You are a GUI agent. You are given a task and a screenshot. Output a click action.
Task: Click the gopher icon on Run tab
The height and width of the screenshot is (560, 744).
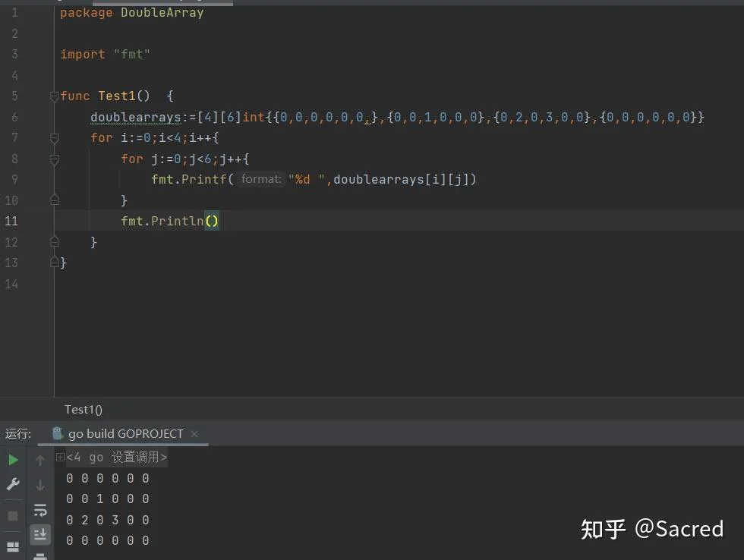58,433
